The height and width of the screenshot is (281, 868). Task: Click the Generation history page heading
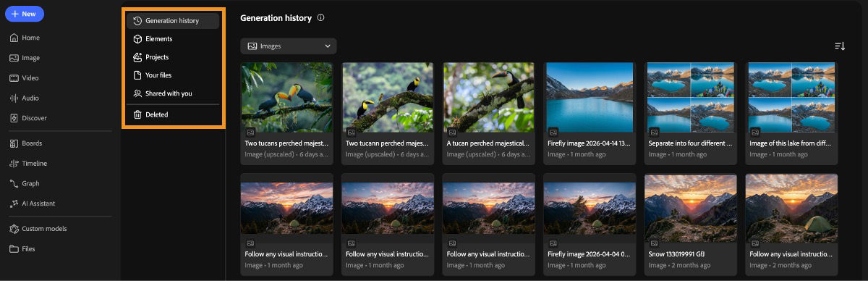[x=276, y=17]
